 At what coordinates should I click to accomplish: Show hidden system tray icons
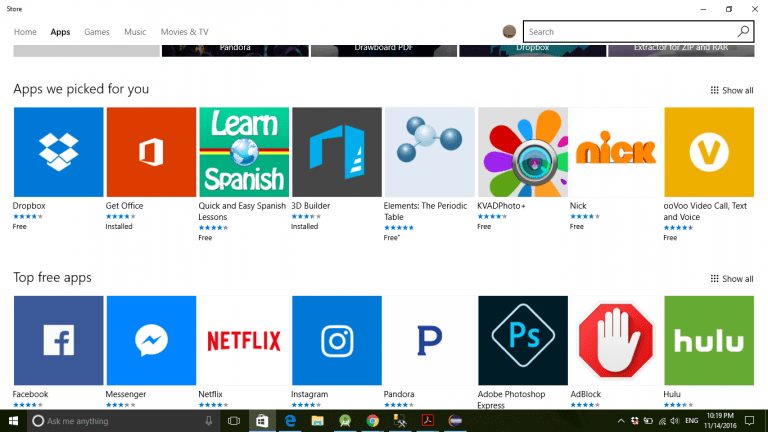[621, 421]
